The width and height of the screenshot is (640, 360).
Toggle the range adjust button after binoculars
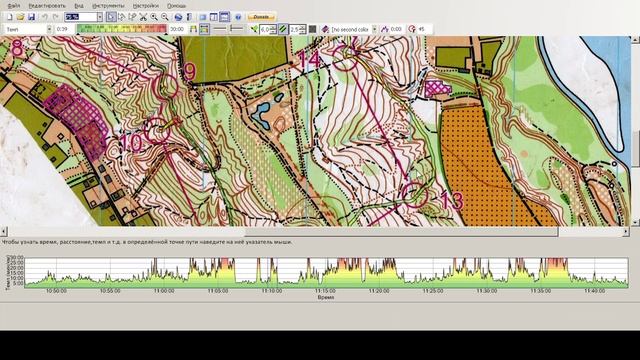click(204, 29)
